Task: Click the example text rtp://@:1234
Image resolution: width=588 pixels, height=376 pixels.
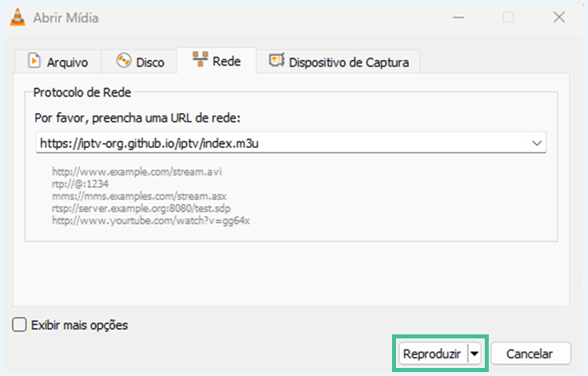Action: click(x=80, y=184)
